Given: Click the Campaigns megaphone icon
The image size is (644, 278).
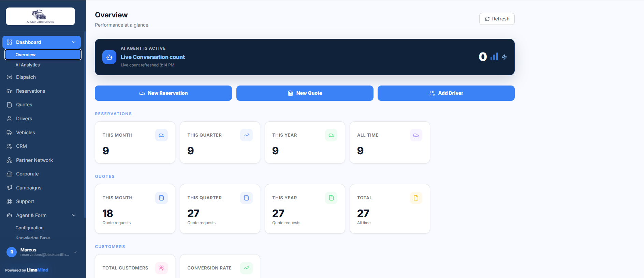Looking at the screenshot, I should (9, 188).
